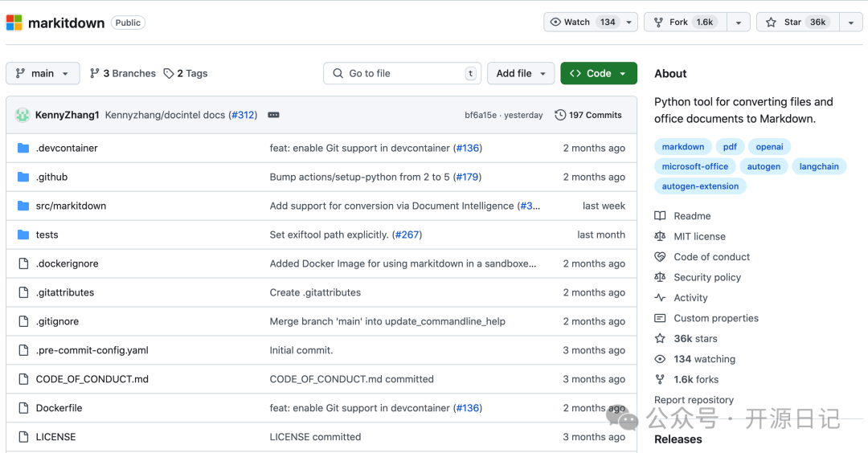Click the folder icon for tests
Image resolution: width=868 pixels, height=453 pixels.
coord(23,235)
